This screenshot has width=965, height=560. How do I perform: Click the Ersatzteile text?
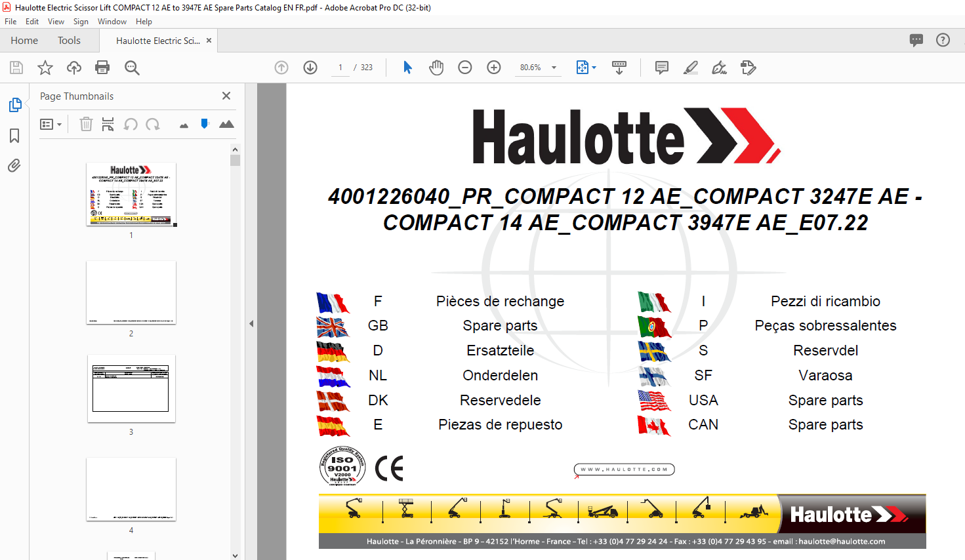500,350
